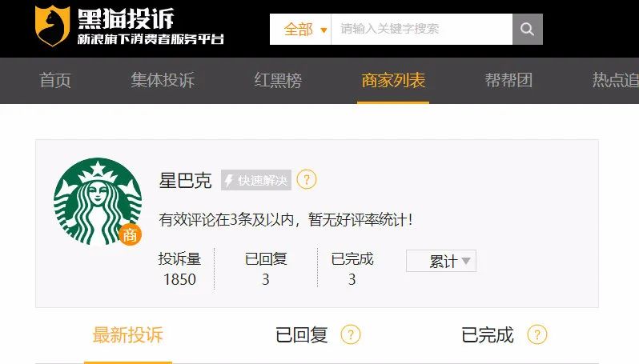Click the keyword search input field
The height and width of the screenshot is (364, 639).
coord(422,30)
